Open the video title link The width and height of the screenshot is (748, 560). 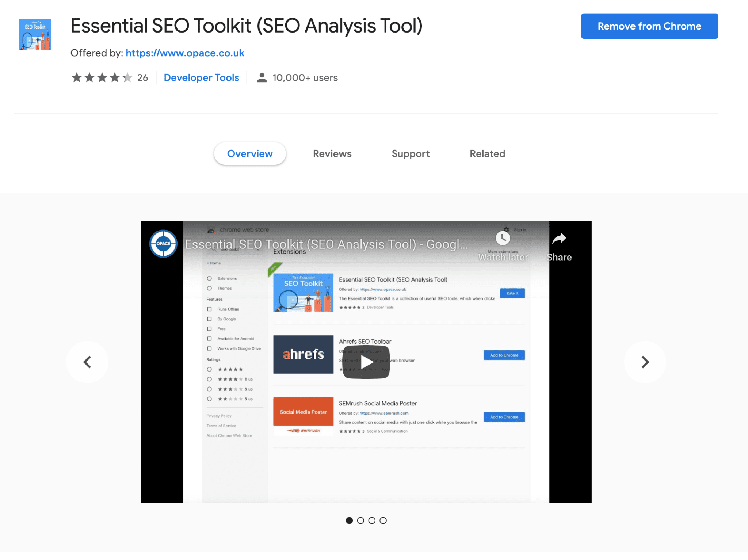[326, 244]
